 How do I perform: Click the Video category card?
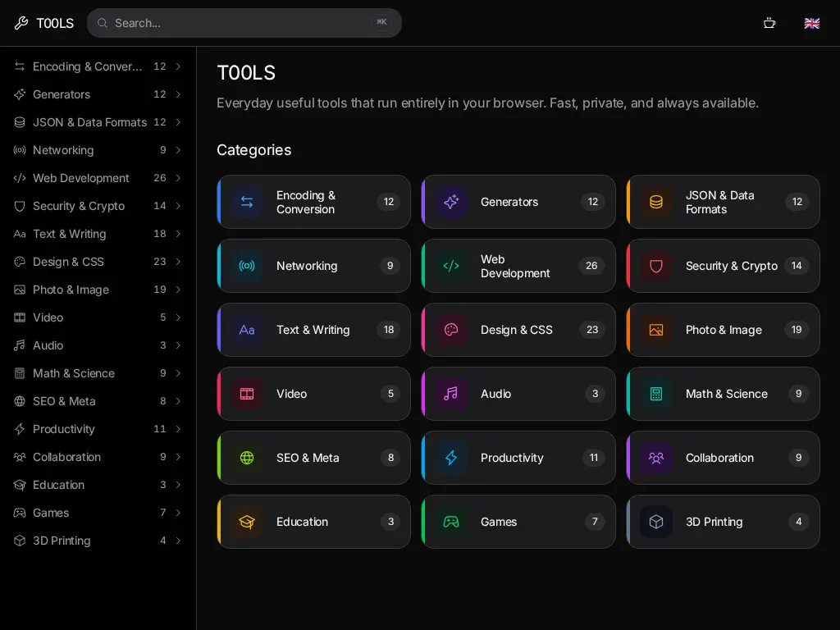(314, 394)
